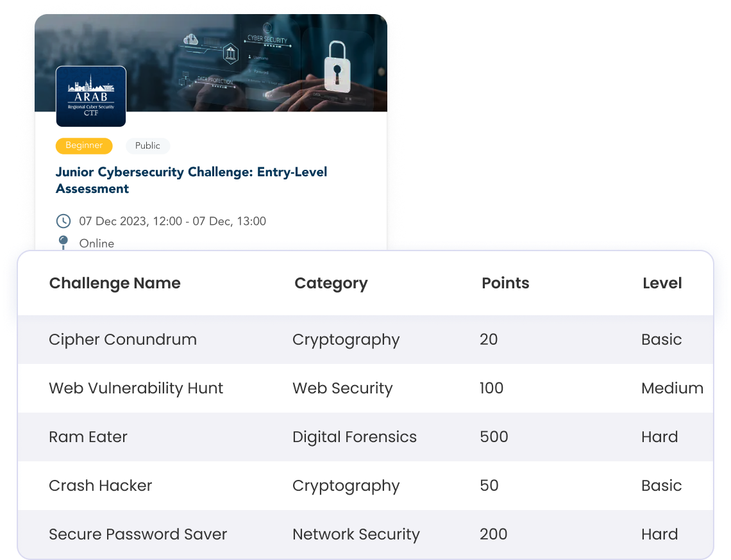Click the Online location label

[96, 243]
